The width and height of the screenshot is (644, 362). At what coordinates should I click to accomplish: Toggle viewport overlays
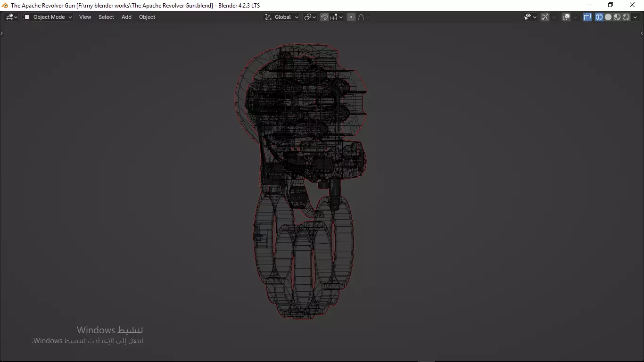[566, 17]
